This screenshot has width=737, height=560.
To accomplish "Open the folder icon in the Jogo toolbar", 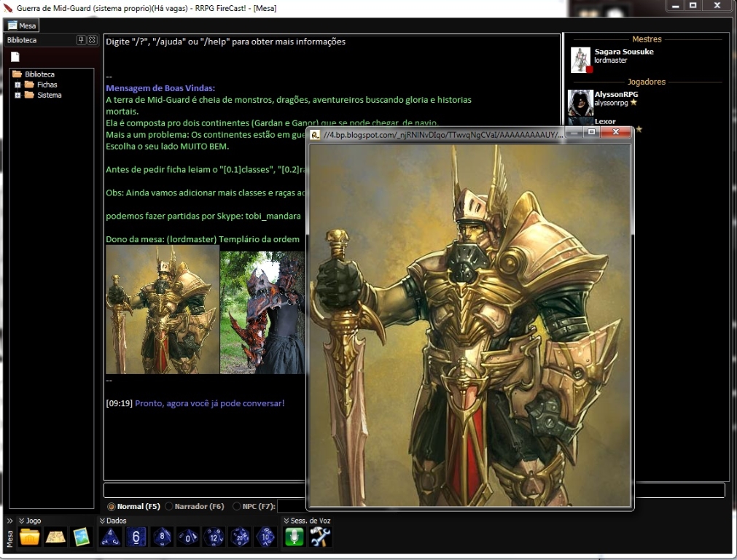I will [x=28, y=537].
